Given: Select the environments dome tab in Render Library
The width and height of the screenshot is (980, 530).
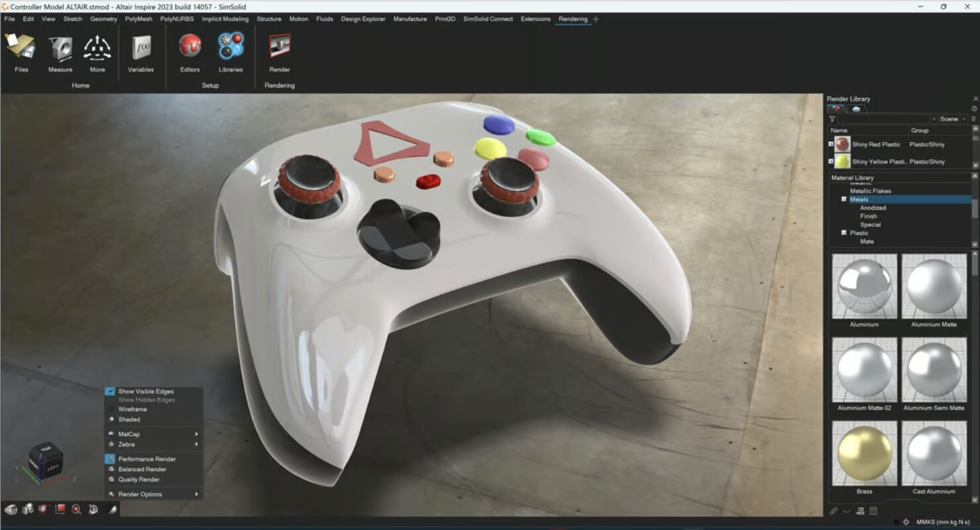Looking at the screenshot, I should click(857, 109).
